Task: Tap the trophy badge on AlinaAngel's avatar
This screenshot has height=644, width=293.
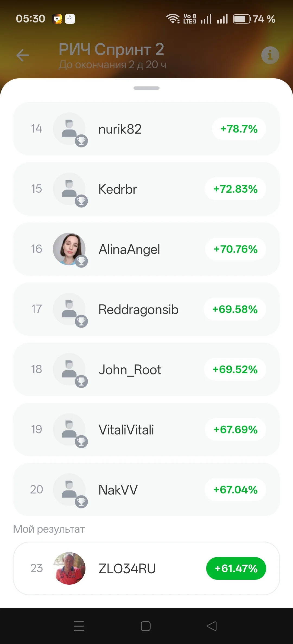Action: (81, 261)
